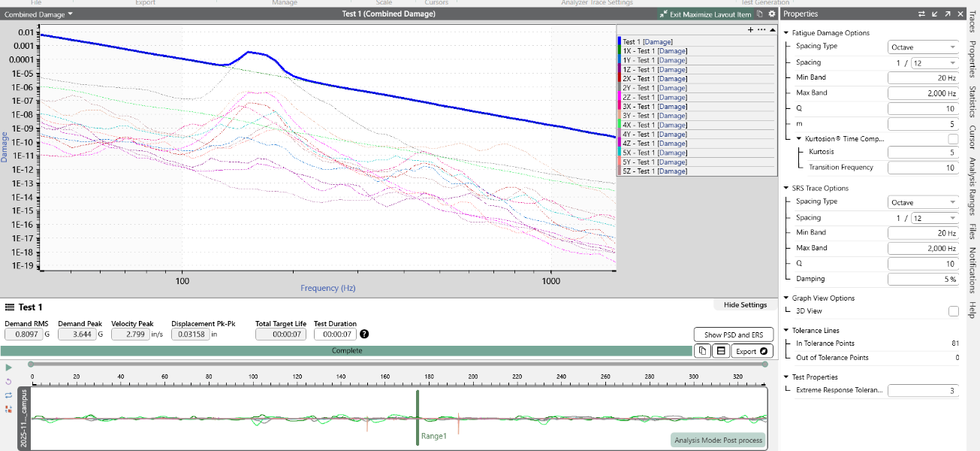Click the Show PSD and ERS button
This screenshot has height=451, width=980.
733,334
